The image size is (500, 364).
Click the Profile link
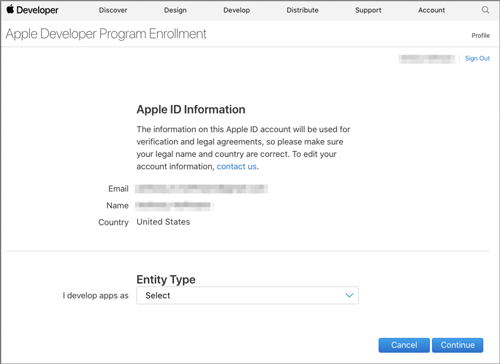tap(480, 35)
